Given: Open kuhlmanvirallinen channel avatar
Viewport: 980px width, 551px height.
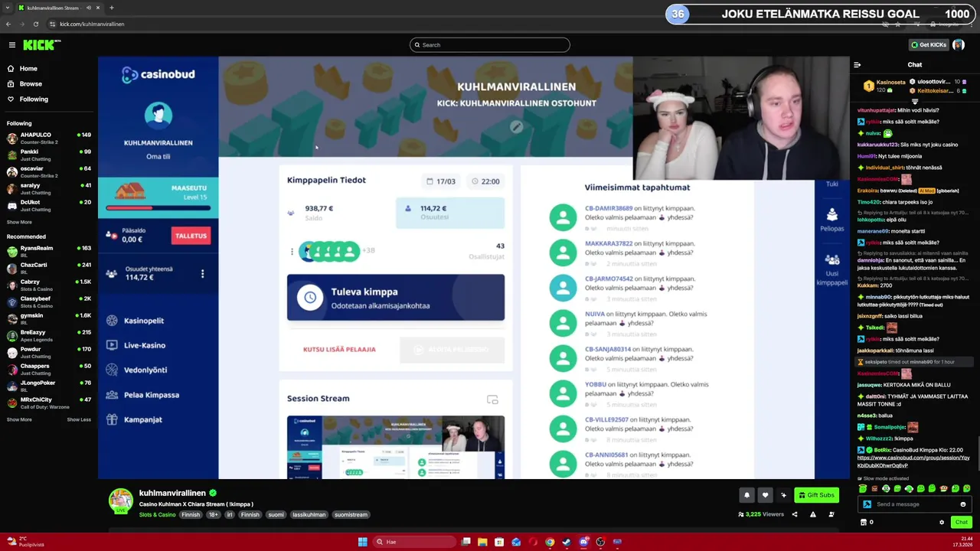Looking at the screenshot, I should [120, 500].
